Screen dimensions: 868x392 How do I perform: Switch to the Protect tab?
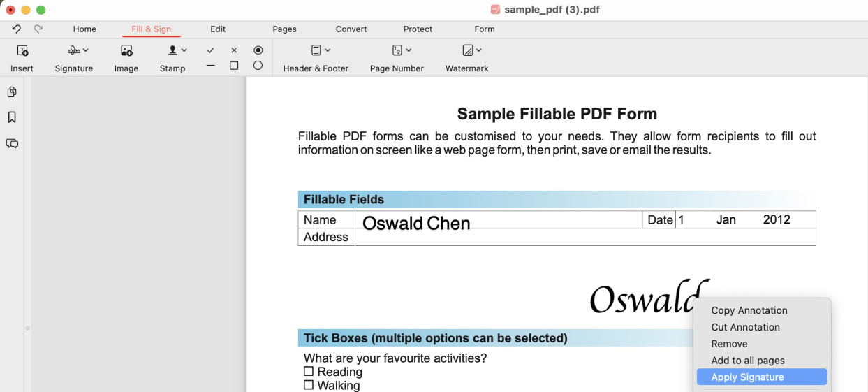(418, 29)
